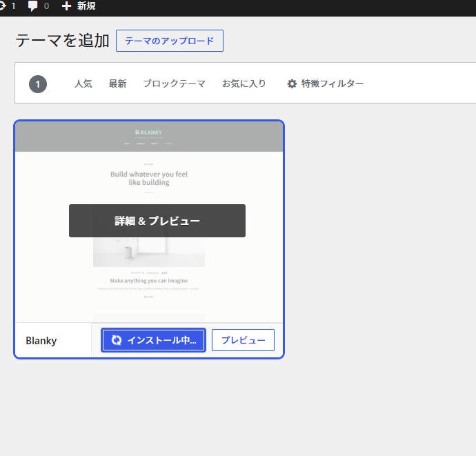Switch to the 最新 themes tab

point(117,83)
